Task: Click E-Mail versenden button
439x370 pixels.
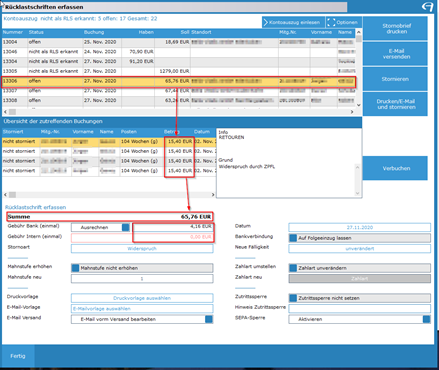Action: coord(395,54)
